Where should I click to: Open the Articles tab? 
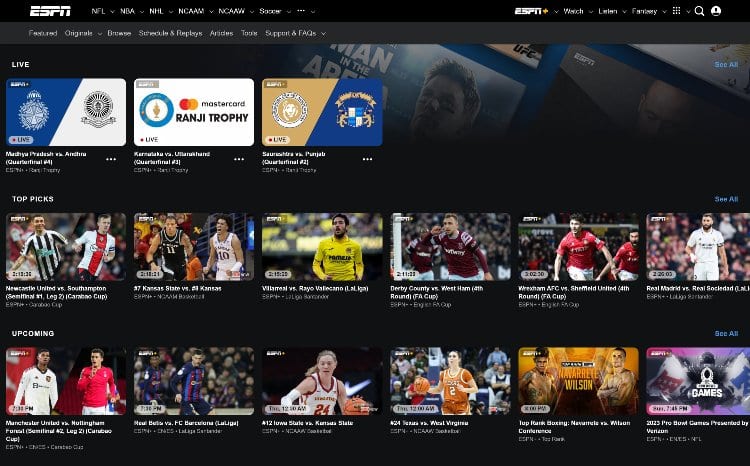(x=221, y=33)
